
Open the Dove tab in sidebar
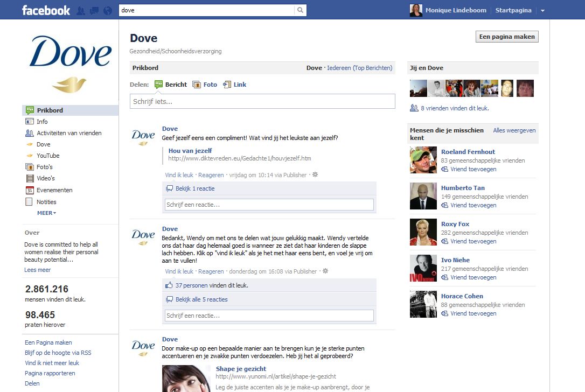click(x=43, y=144)
